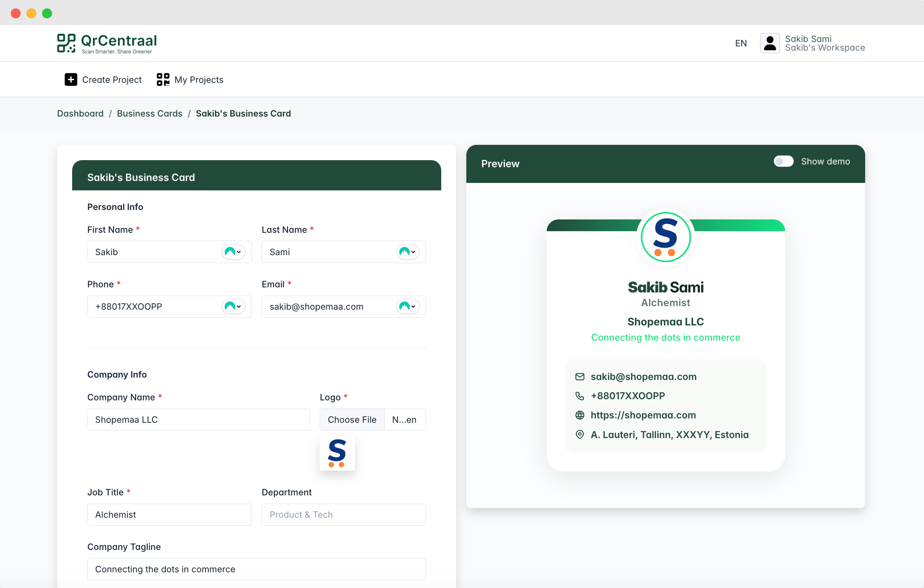Open the EN language selector
The height and width of the screenshot is (588, 924).
click(740, 43)
